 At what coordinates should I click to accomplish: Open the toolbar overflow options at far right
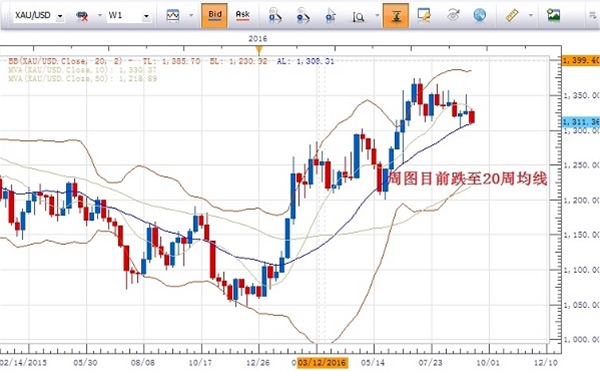[593, 15]
